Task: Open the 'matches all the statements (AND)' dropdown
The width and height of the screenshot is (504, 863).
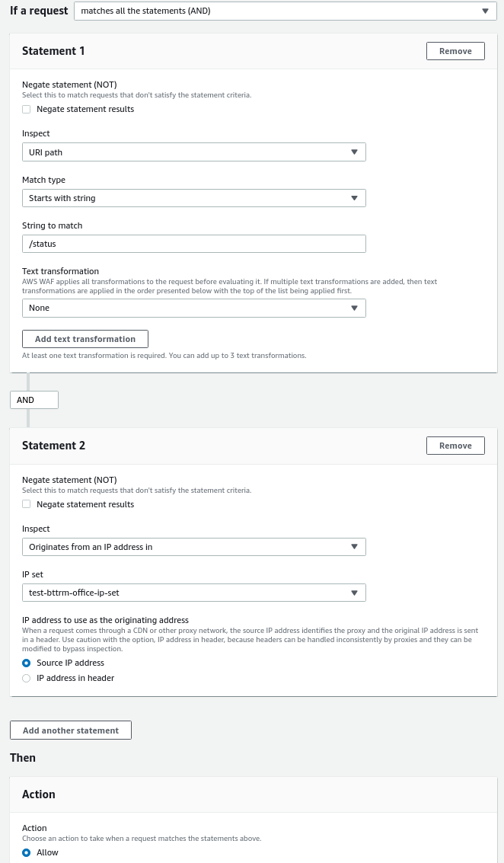Action: pyautogui.click(x=285, y=11)
